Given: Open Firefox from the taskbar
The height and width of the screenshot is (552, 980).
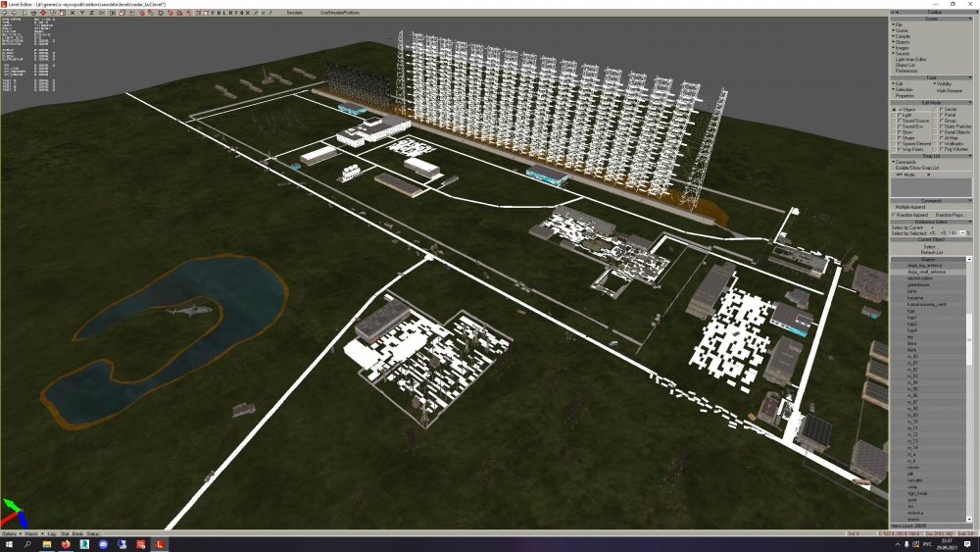Looking at the screenshot, I should 66,544.
